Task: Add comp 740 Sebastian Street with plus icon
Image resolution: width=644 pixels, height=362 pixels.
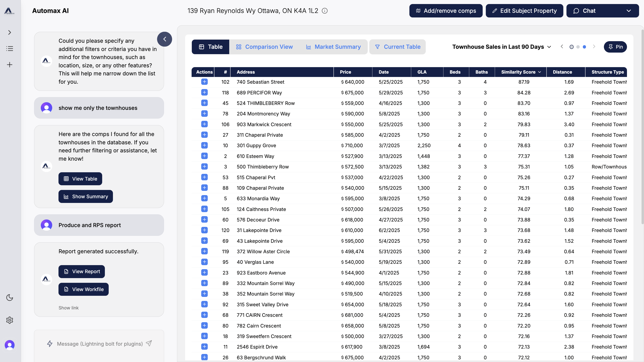Action: 204,82
